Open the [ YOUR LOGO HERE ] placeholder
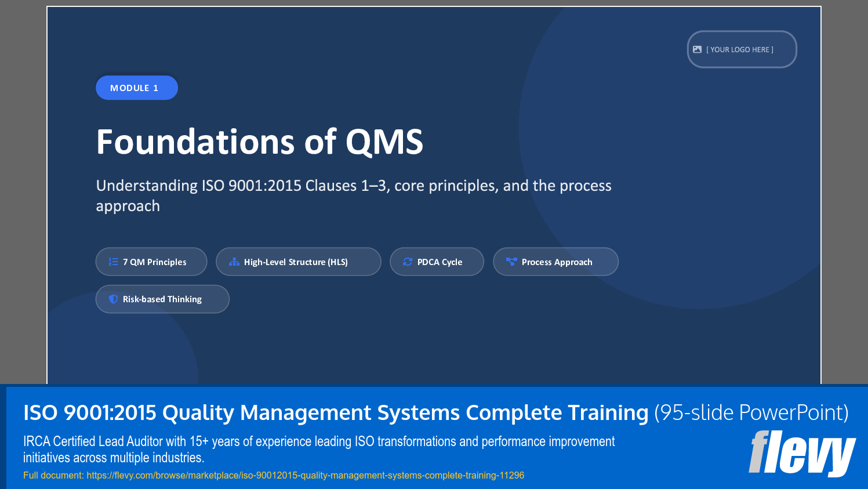 pos(742,49)
